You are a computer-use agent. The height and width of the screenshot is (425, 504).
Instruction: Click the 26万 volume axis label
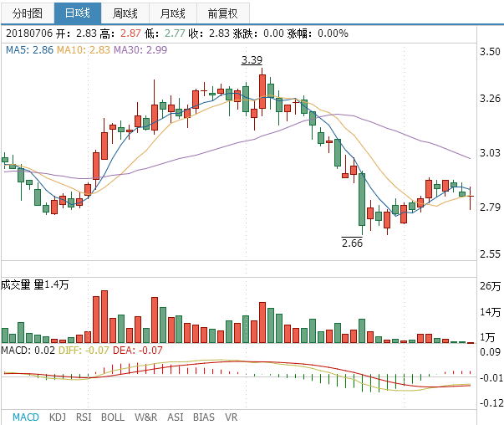490,286
